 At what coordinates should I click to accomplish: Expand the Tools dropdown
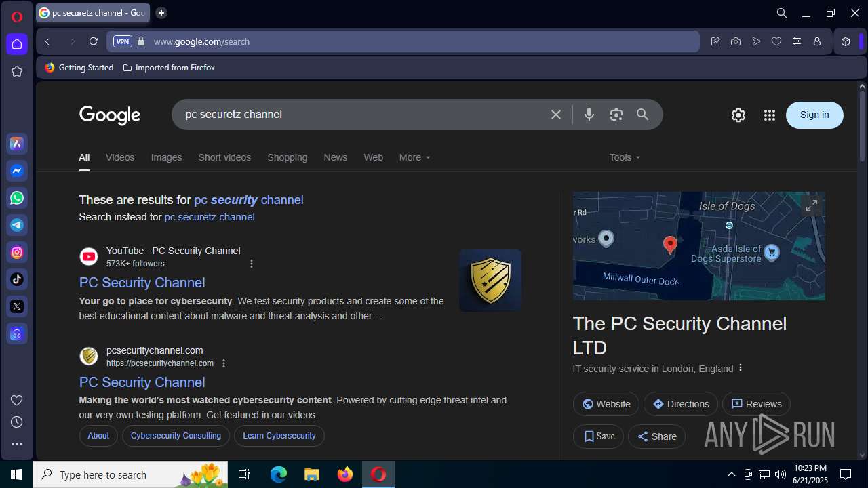pyautogui.click(x=625, y=157)
